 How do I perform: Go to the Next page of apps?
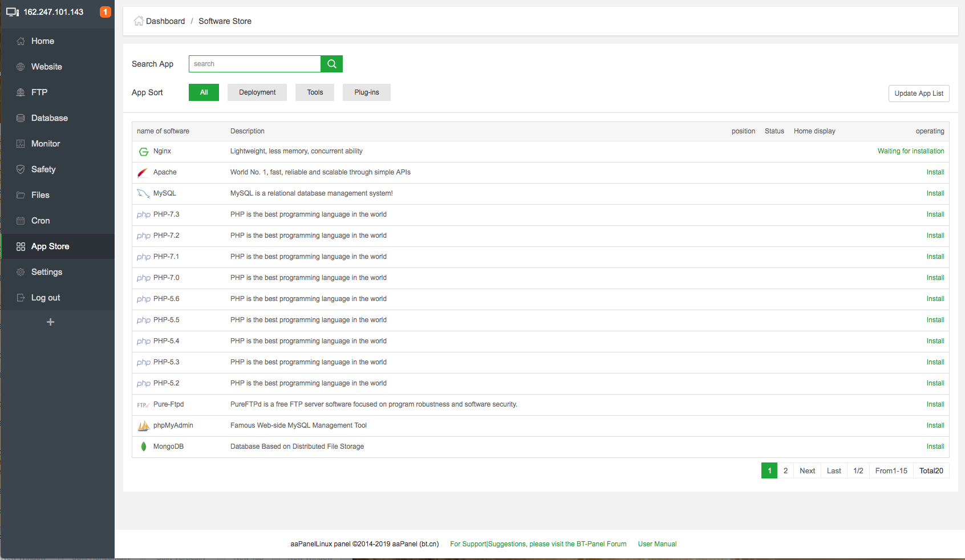[807, 470]
